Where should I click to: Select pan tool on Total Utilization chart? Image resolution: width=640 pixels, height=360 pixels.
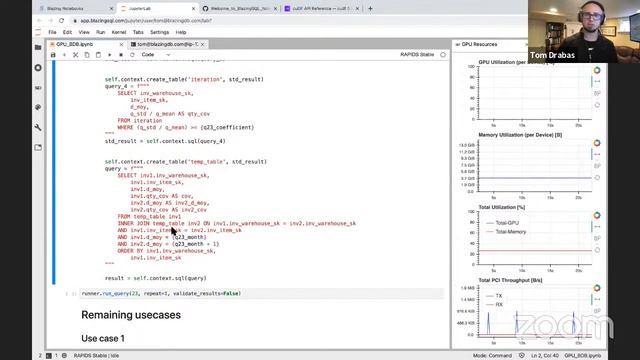pos(597,227)
